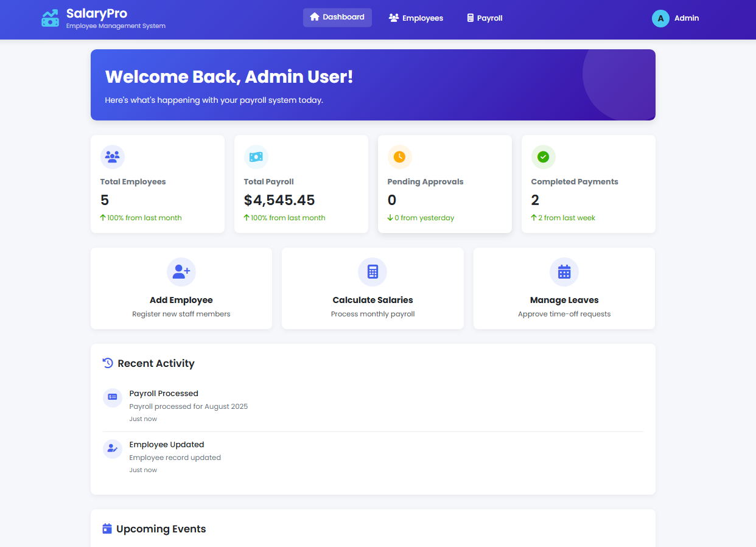Click the Admin avatar circle
The image size is (756, 547).
coord(660,18)
